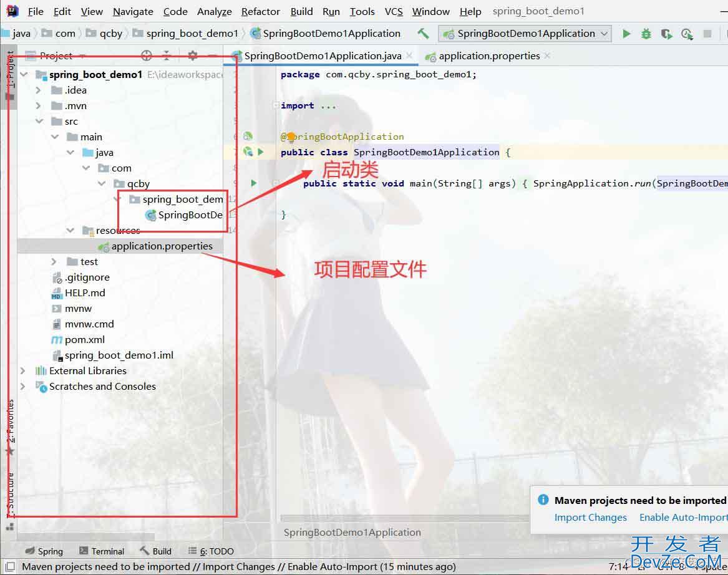This screenshot has height=575, width=728.
Task: Switch to application.properties editor tab
Action: (489, 56)
